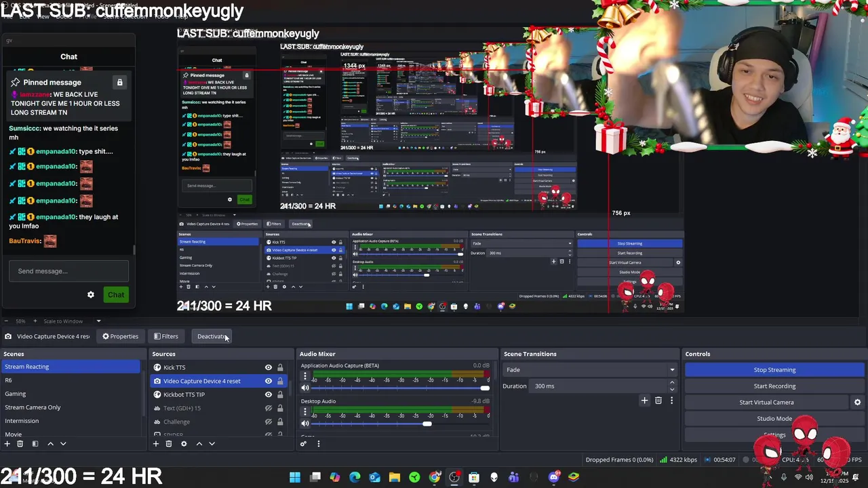This screenshot has width=868, height=488.
Task: Adjust Desktop Audio volume slider
Action: coord(400,424)
